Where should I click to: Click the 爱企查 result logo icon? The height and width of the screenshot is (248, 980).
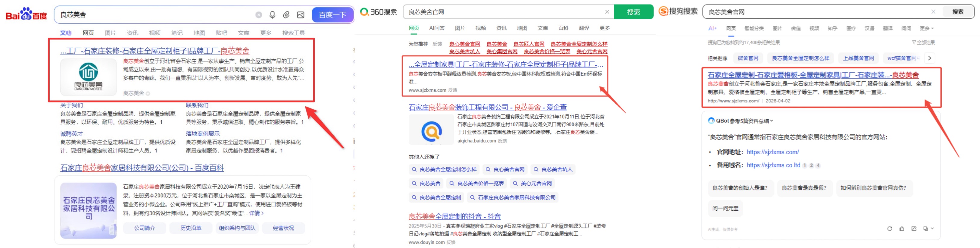(x=431, y=129)
